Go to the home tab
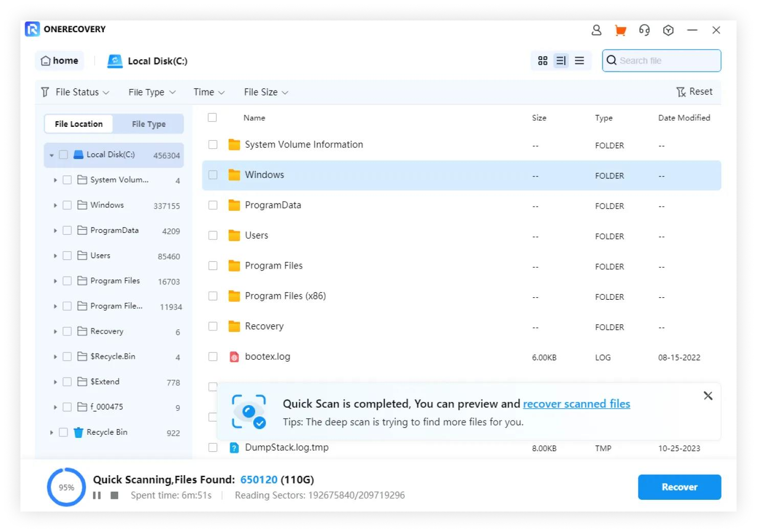This screenshot has width=757, height=532. tap(59, 61)
